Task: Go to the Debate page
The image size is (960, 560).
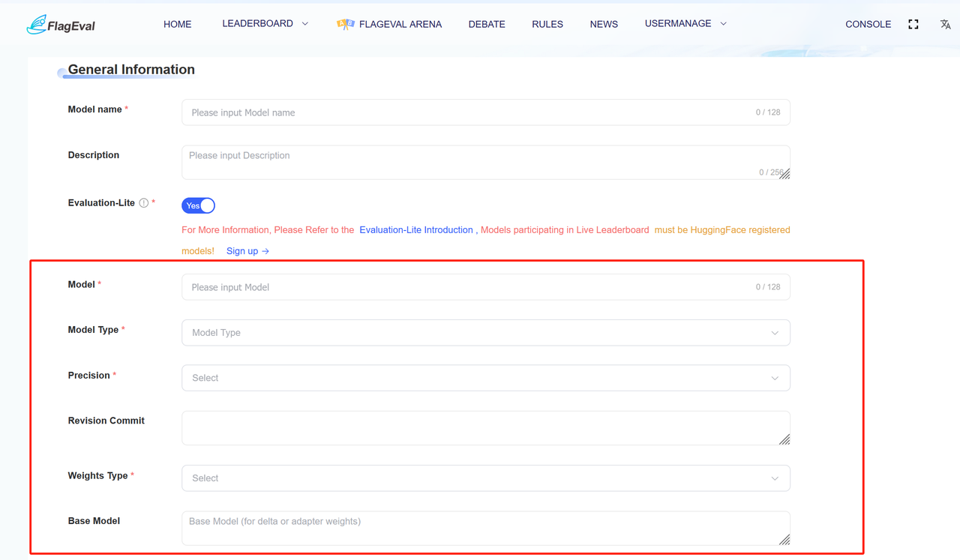Action: point(487,24)
